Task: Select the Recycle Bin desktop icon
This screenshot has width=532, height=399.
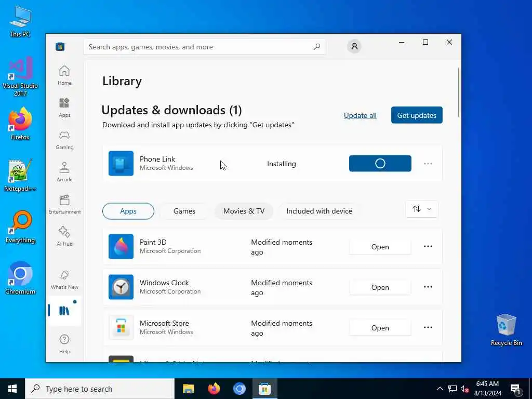Action: (x=506, y=329)
